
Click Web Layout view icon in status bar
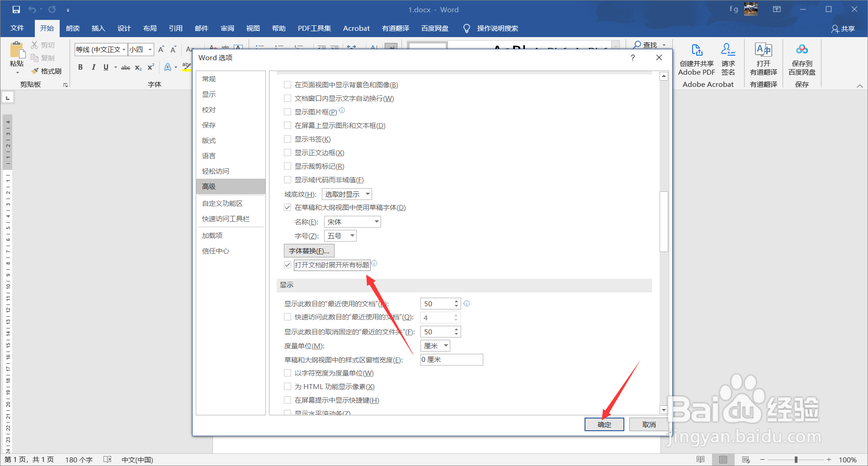[x=746, y=460]
